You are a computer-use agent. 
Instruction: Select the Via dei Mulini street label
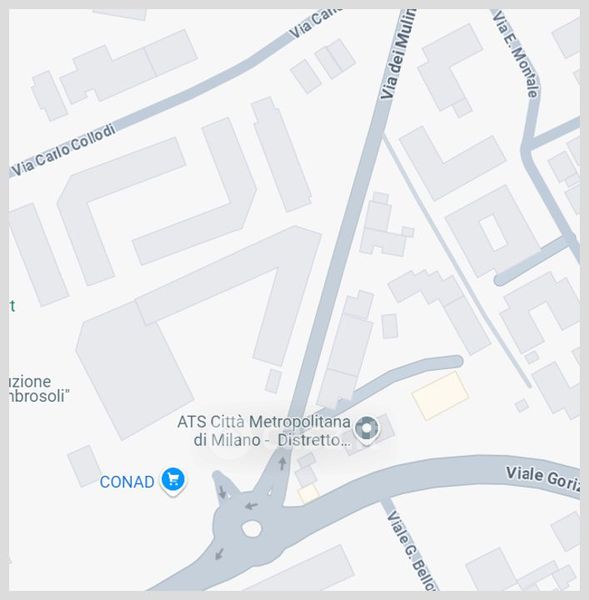click(x=398, y=54)
